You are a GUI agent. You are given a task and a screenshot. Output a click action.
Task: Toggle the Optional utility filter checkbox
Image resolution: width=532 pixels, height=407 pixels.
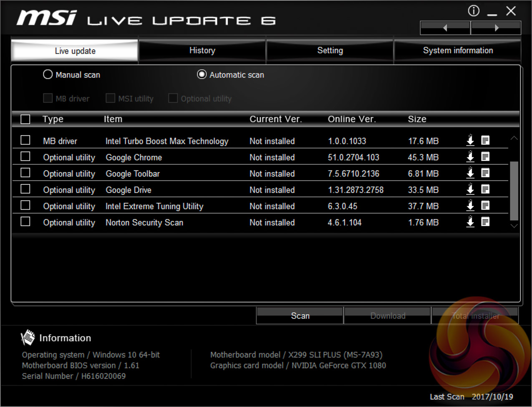(x=173, y=98)
